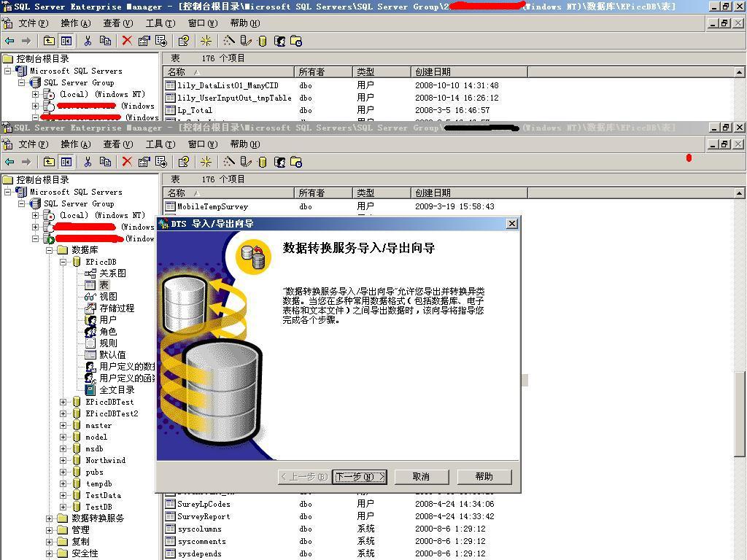The width and height of the screenshot is (747, 560).
Task: Click Forward arrow in lower window toolbar
Action: point(26,162)
